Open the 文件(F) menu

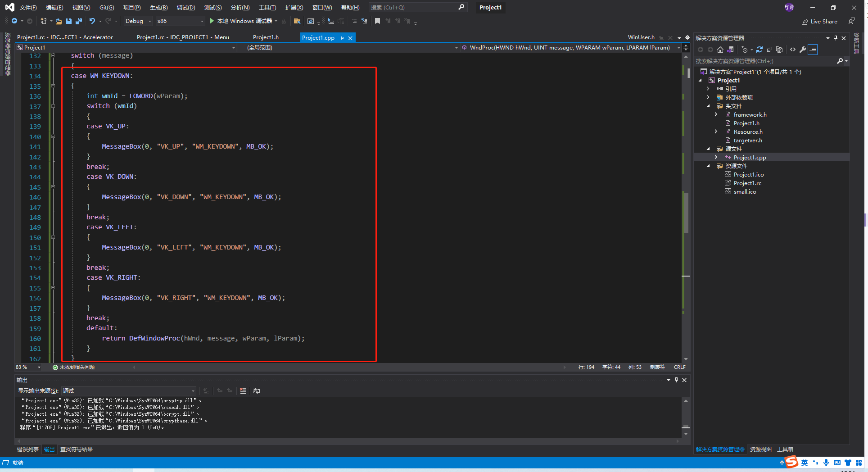pyautogui.click(x=28, y=8)
